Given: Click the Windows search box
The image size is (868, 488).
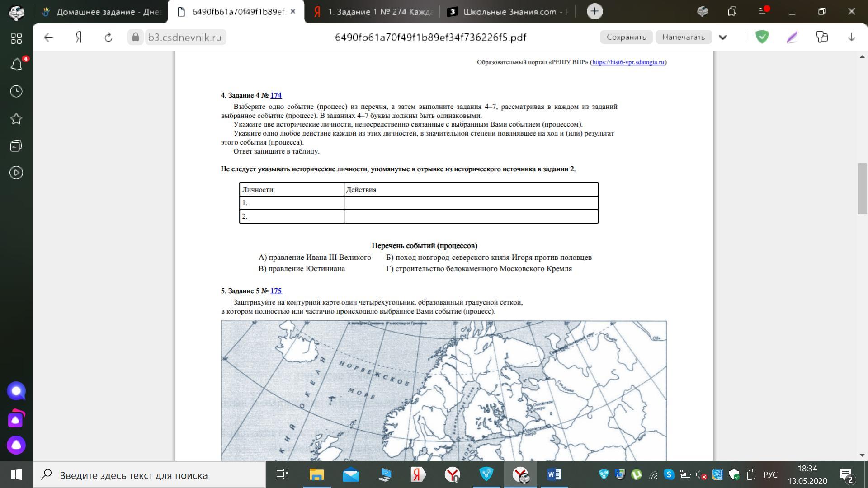Looking at the screenshot, I should pyautogui.click(x=149, y=475).
